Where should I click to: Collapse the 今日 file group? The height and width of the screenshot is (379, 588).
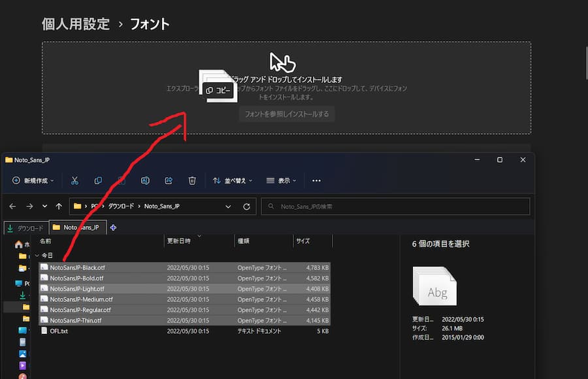click(38, 254)
